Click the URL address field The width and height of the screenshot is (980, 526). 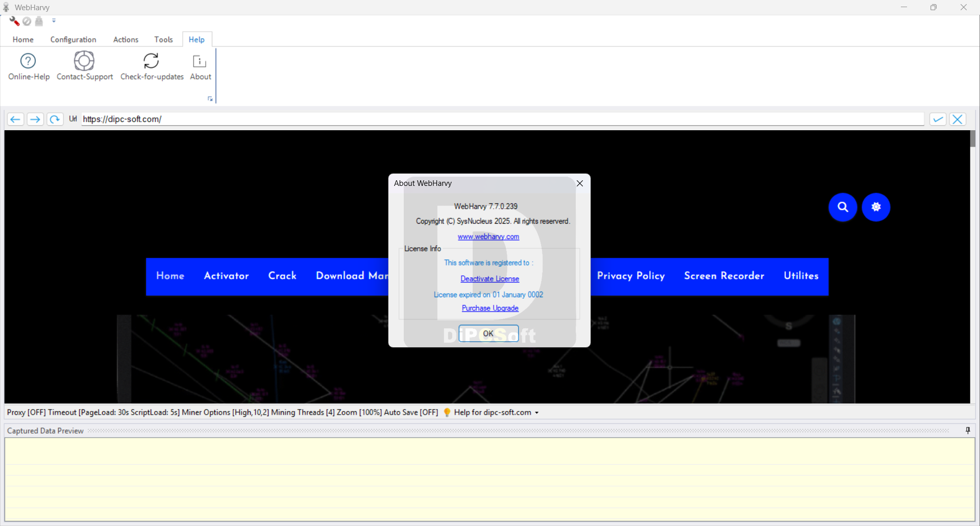pos(502,119)
